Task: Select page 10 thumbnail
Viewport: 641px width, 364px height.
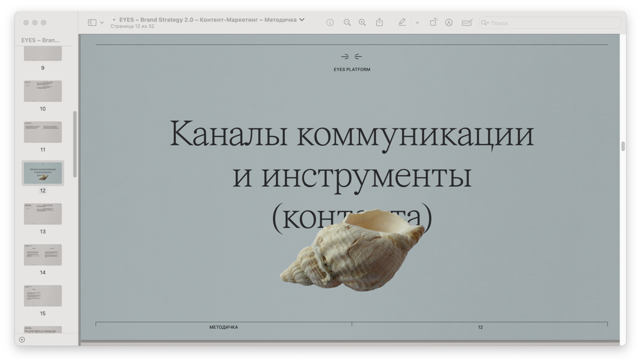Action: (43, 91)
